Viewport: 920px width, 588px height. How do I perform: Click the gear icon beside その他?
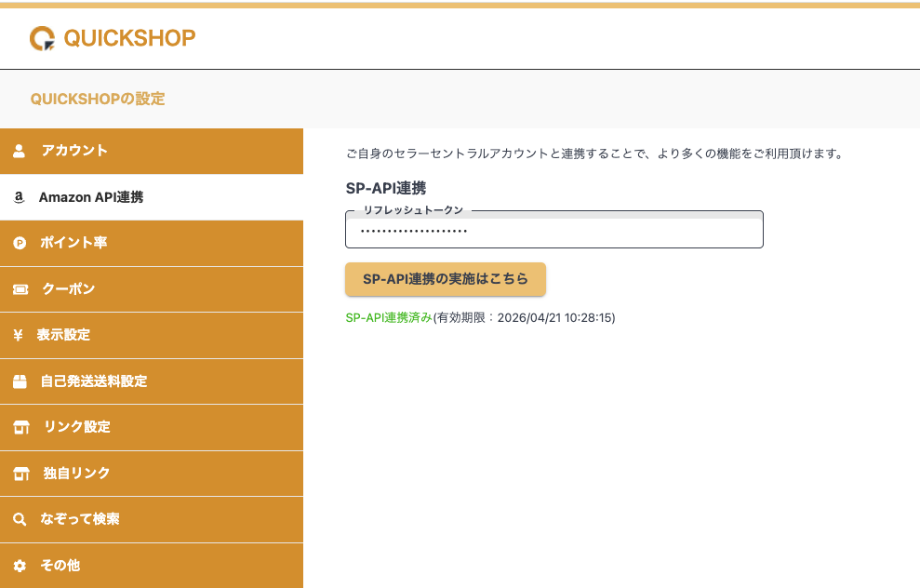(x=20, y=566)
